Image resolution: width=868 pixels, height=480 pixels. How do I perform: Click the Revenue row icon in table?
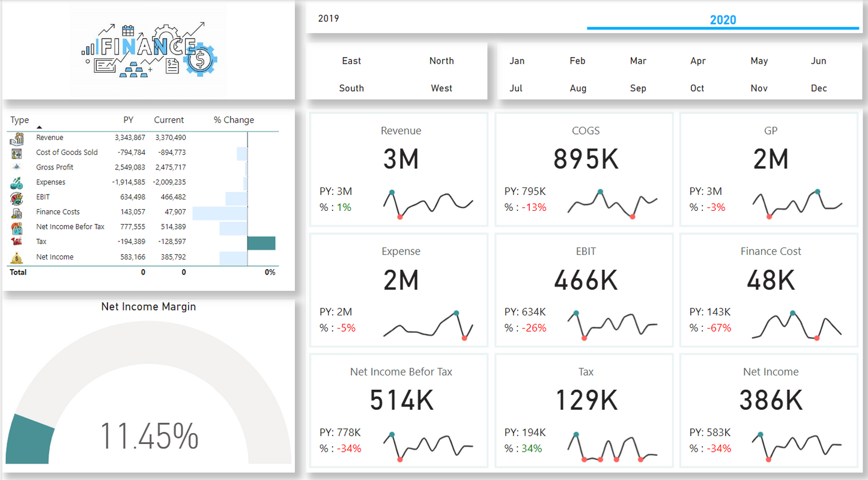coord(17,138)
